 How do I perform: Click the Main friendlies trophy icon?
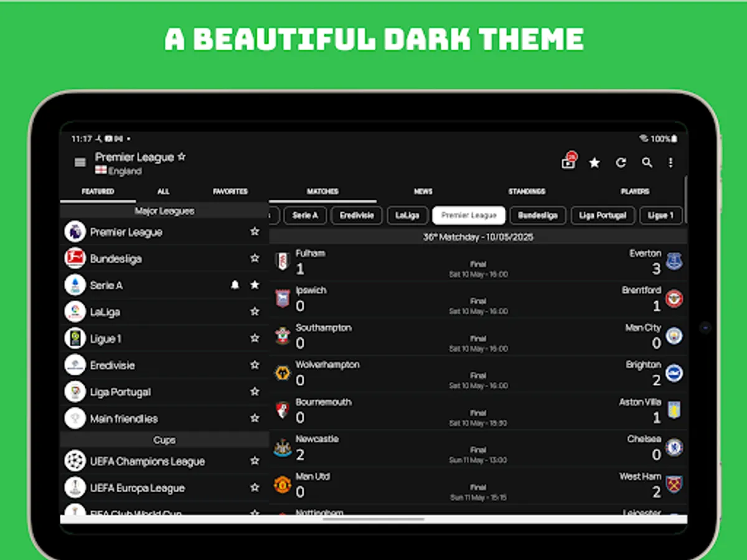(x=75, y=418)
